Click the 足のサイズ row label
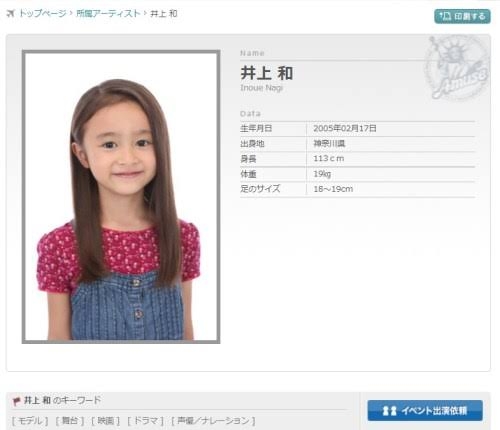Image resolution: width=500 pixels, height=430 pixels. [x=260, y=189]
